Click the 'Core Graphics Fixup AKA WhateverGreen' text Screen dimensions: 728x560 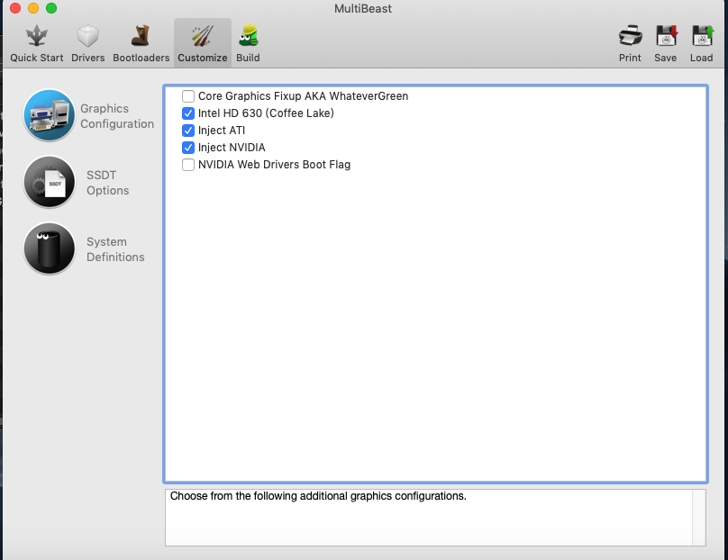[303, 96]
